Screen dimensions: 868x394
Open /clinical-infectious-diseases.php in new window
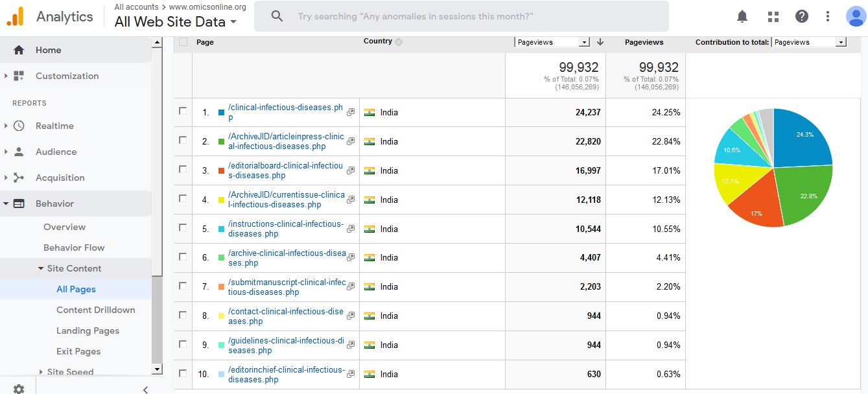(x=351, y=112)
